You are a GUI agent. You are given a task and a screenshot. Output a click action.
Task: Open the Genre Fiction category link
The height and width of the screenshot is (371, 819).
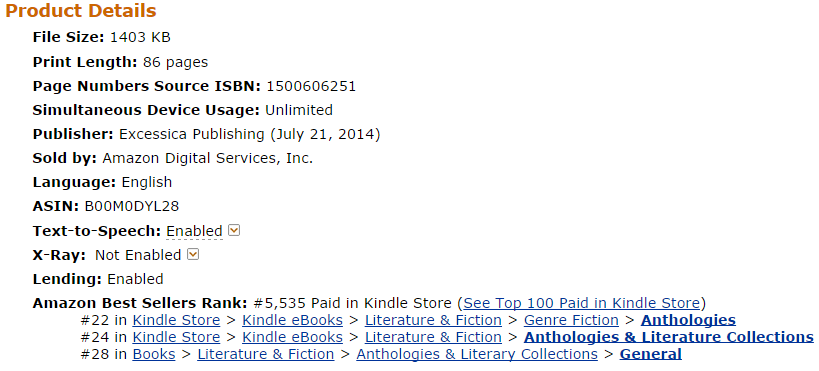(x=571, y=320)
